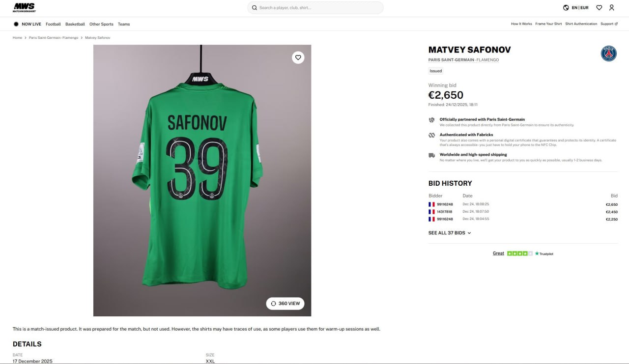Viewport: 629px width, 364px height.
Task: Click the search input field
Action: 319,8
